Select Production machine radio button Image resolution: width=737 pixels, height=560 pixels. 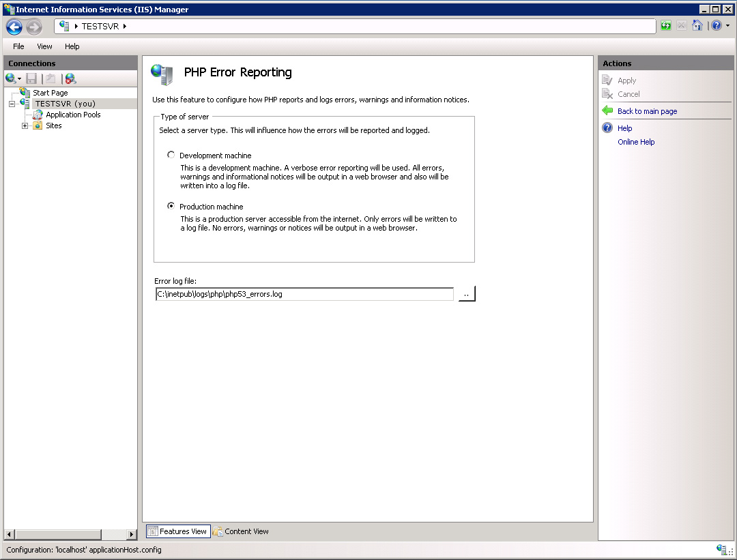pyautogui.click(x=171, y=206)
